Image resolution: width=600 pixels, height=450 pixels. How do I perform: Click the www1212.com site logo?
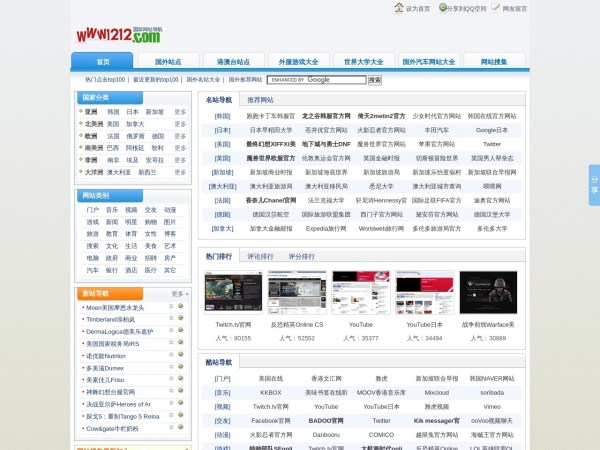tap(118, 34)
